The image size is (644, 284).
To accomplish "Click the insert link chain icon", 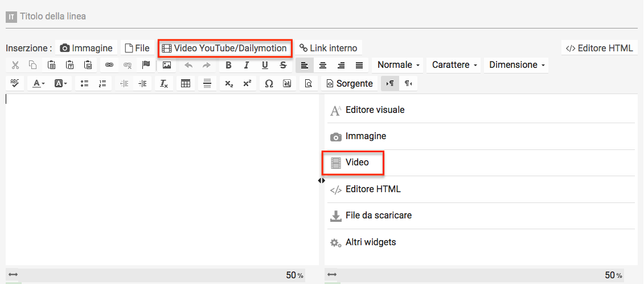I will (109, 65).
